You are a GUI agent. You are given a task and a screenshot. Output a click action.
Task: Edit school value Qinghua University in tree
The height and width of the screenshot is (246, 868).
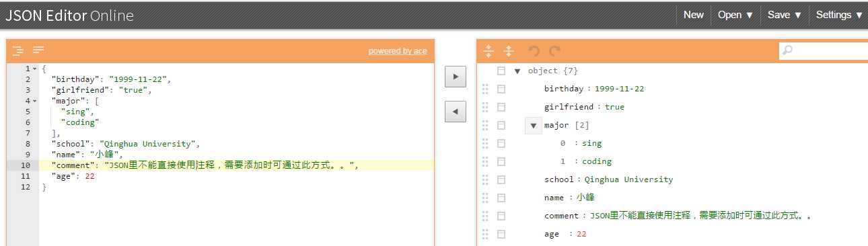pos(628,179)
